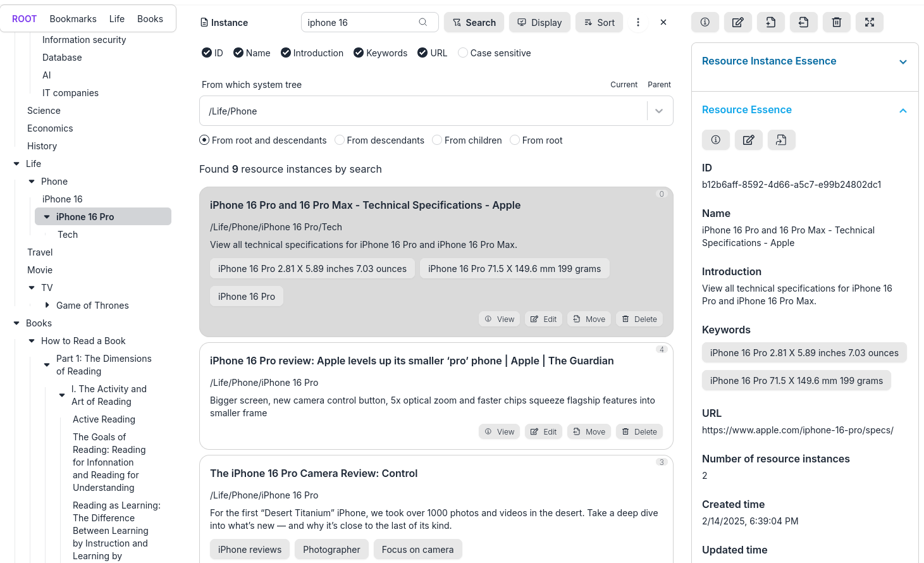
Task: Open the Display options button
Action: click(x=540, y=22)
